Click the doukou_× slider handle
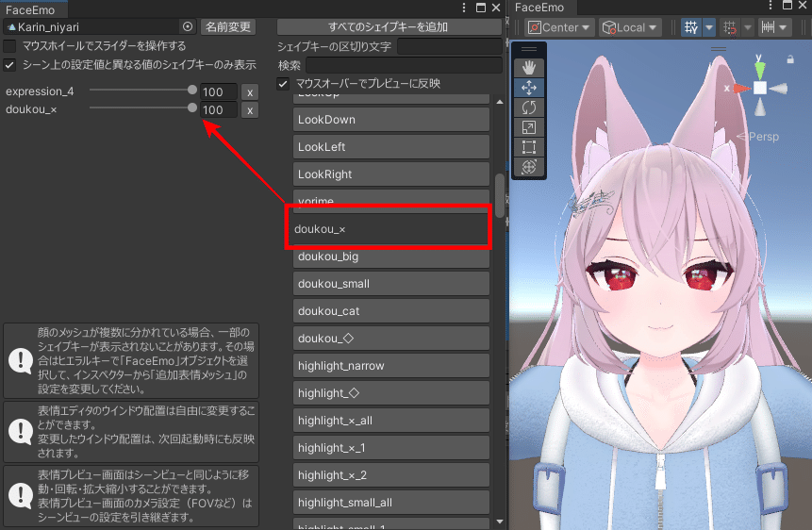Image resolution: width=812 pixels, height=530 pixels. tap(192, 108)
